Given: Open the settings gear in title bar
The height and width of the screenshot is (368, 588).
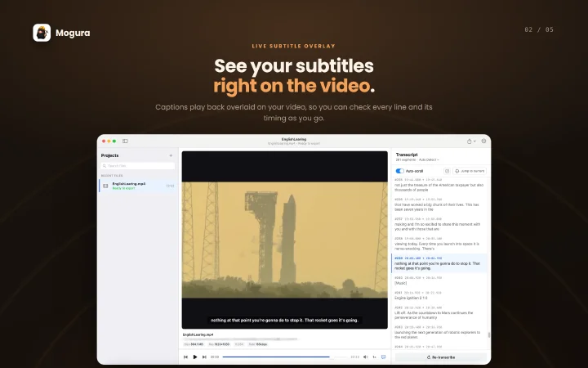Looking at the screenshot, I should (483, 141).
